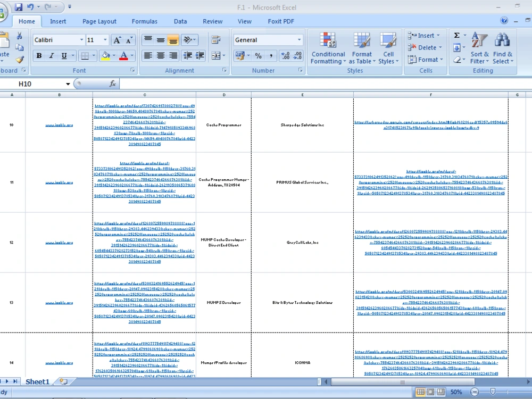Toggle Bold formatting

39,56
